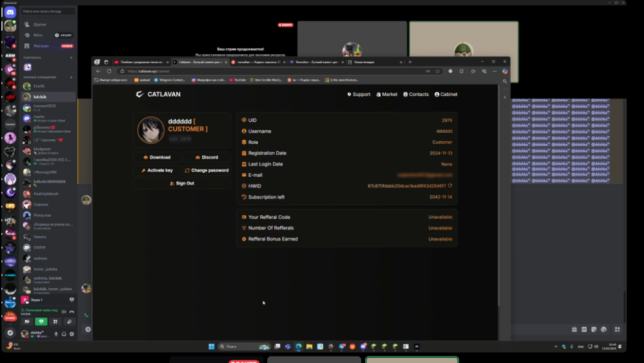
Task: Click the taskbar search box
Action: pyautogui.click(x=244, y=346)
